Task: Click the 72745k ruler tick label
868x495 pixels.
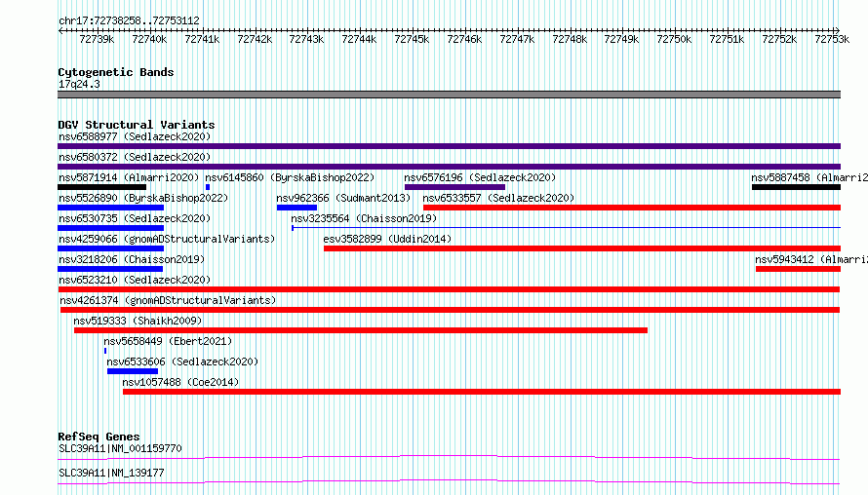Action: (412, 40)
